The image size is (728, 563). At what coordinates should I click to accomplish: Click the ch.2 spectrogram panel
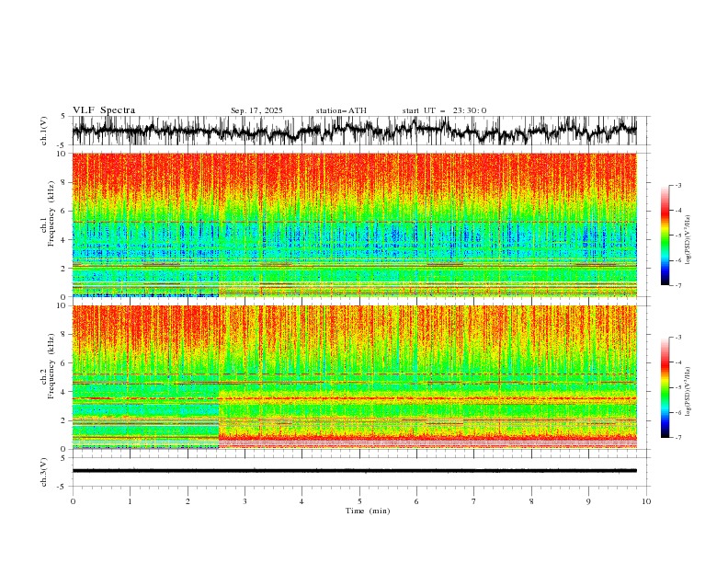tap(354, 377)
